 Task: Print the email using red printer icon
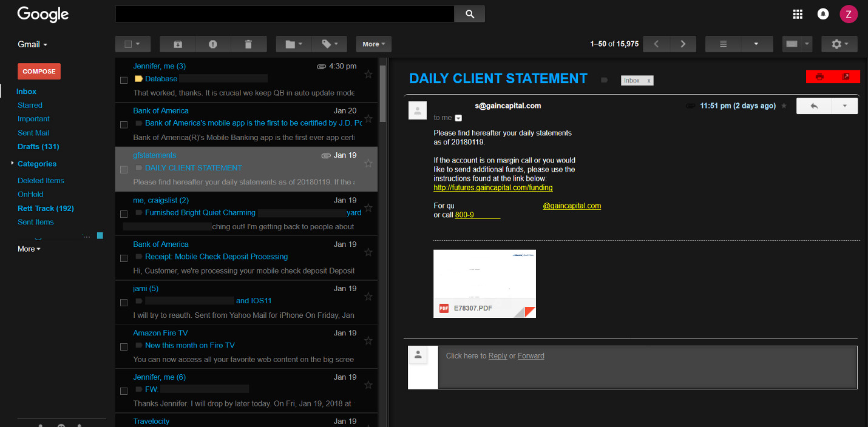pyautogui.click(x=819, y=76)
